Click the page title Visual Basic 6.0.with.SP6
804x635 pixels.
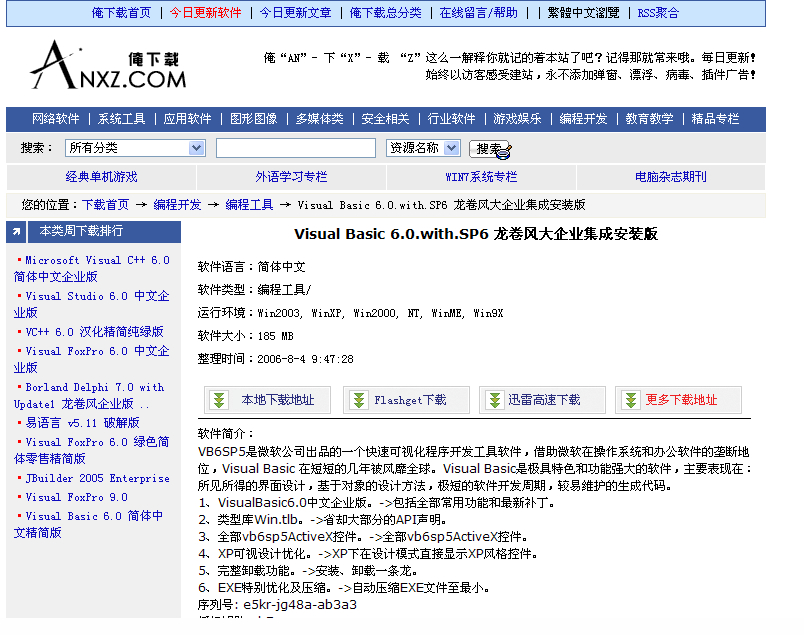coord(476,234)
